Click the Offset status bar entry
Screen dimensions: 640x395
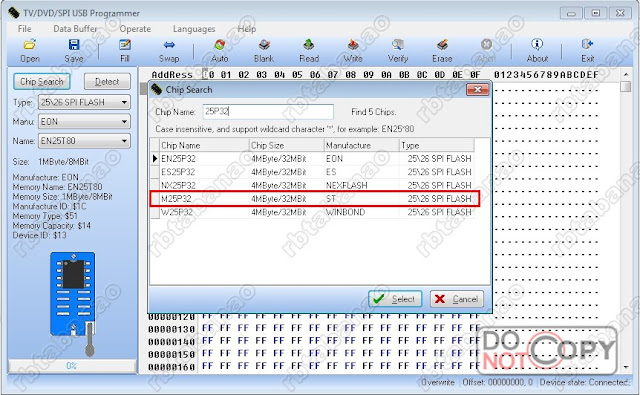click(497, 382)
